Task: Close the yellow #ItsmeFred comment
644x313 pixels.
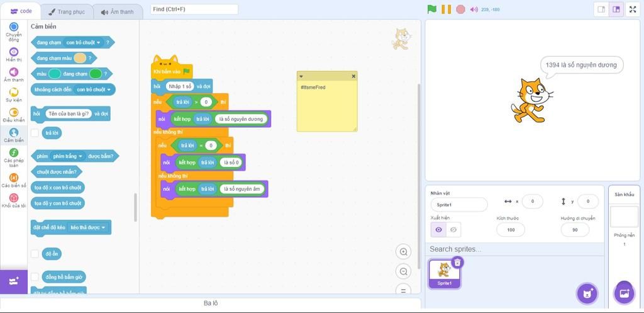Action: coord(353,76)
